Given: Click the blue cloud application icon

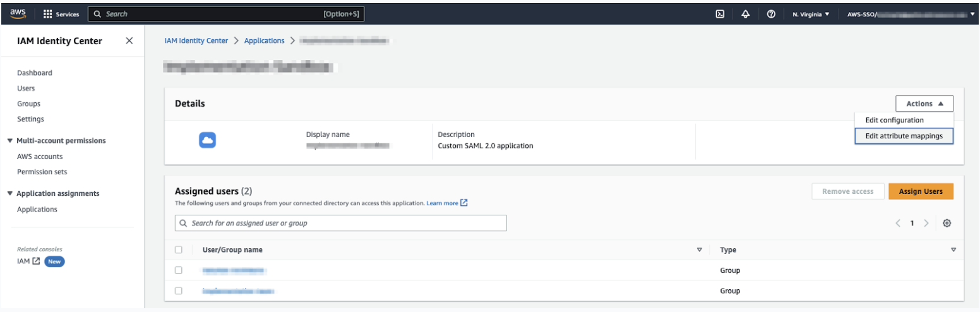Looking at the screenshot, I should point(208,140).
